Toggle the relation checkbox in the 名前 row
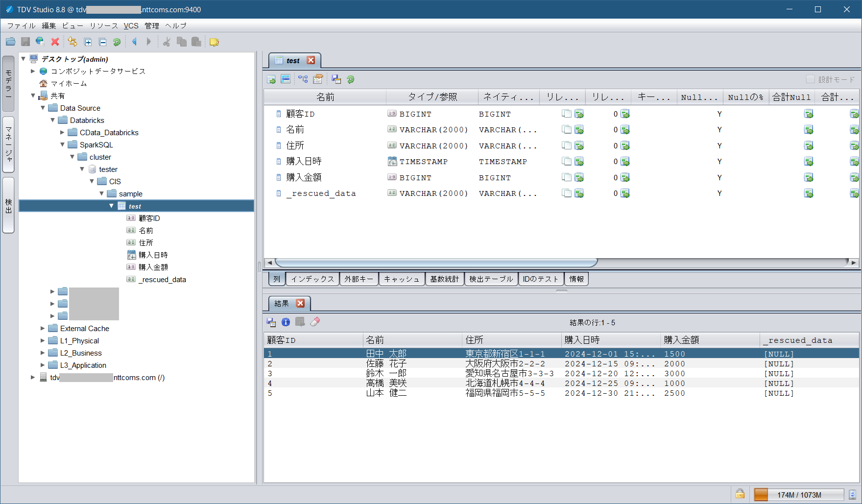862x504 pixels. [567, 130]
